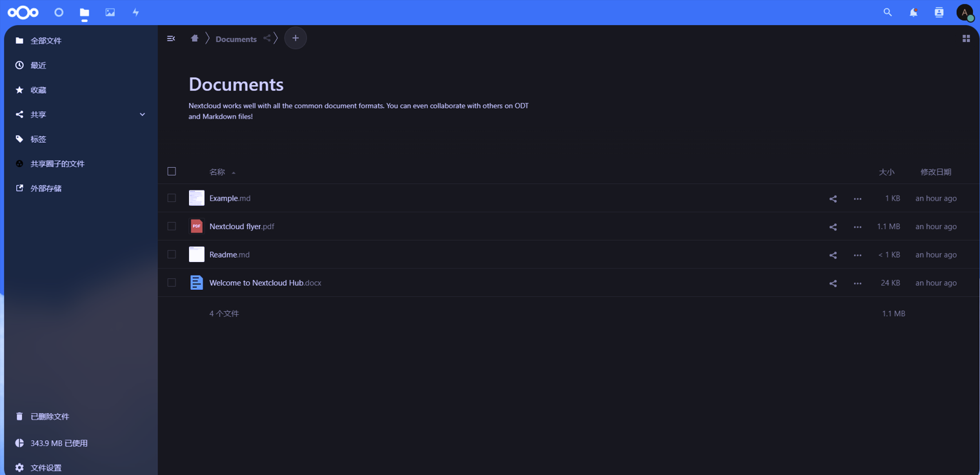Select the Welcome to Nextcloud Hub.docx checkbox

(x=172, y=283)
